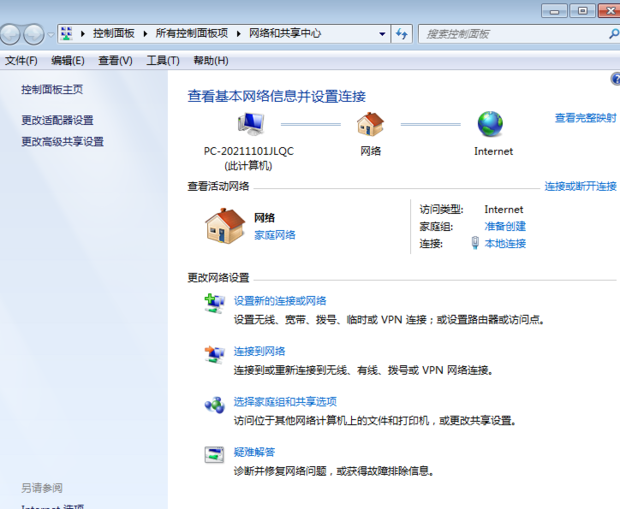620x509 pixels.
Task: Open the 更改适配器设置 link in the sidebar
Action: point(57,120)
